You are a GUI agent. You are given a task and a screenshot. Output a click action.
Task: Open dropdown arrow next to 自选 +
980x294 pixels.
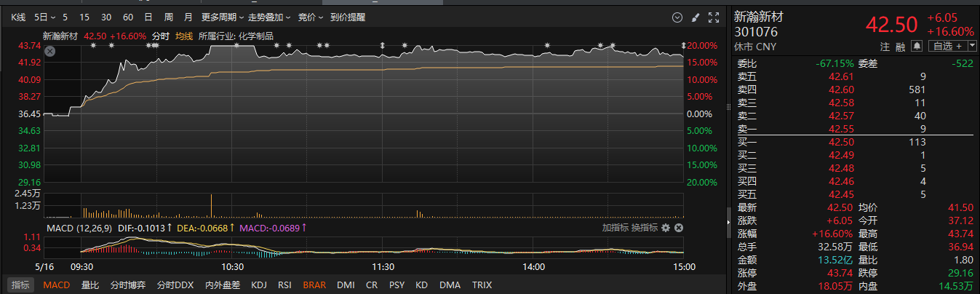pyautogui.click(x=971, y=46)
